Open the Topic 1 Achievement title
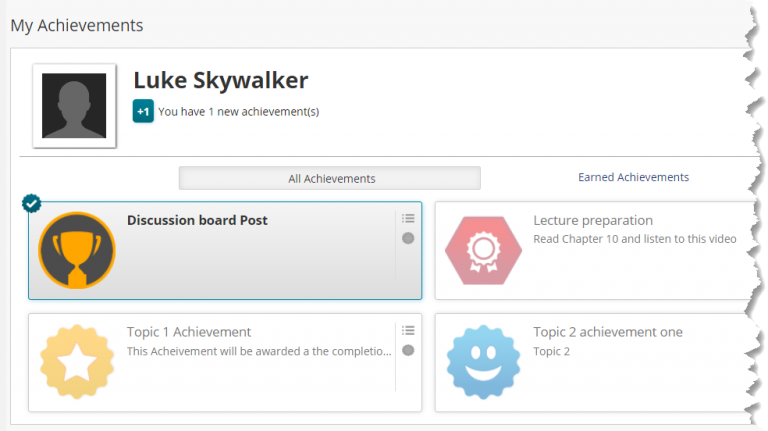 click(x=189, y=332)
